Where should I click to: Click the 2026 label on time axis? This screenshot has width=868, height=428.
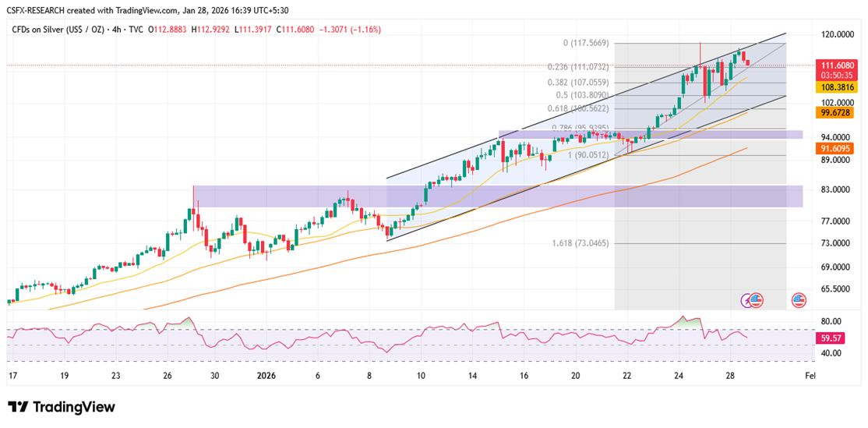(267, 375)
